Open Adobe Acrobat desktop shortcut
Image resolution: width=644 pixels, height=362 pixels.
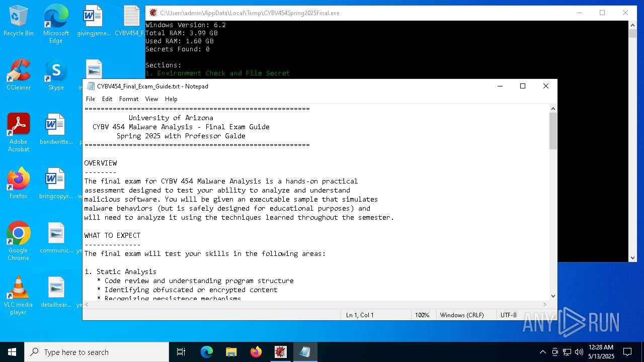tap(19, 133)
